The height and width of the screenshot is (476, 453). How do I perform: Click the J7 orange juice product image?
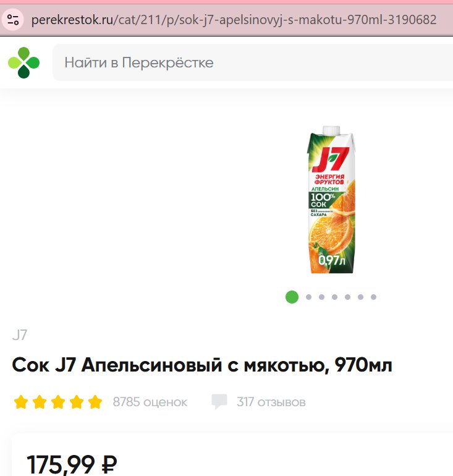[331, 200]
